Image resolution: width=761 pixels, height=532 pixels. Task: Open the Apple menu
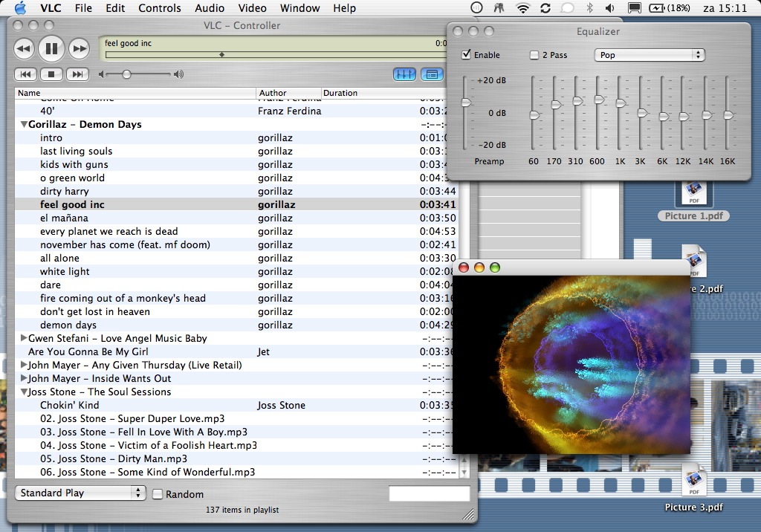(20, 7)
